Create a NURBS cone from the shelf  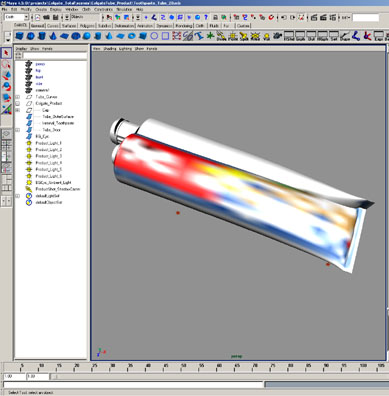pyautogui.click(x=53, y=36)
